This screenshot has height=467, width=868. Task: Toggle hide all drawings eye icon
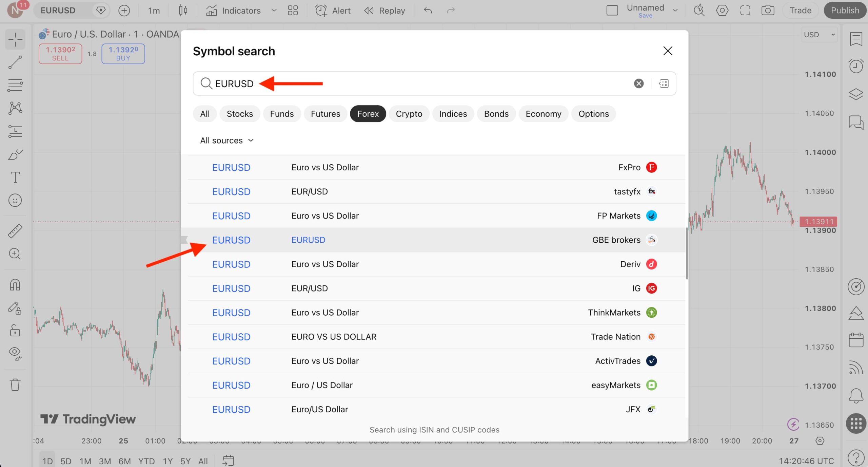[x=15, y=353]
